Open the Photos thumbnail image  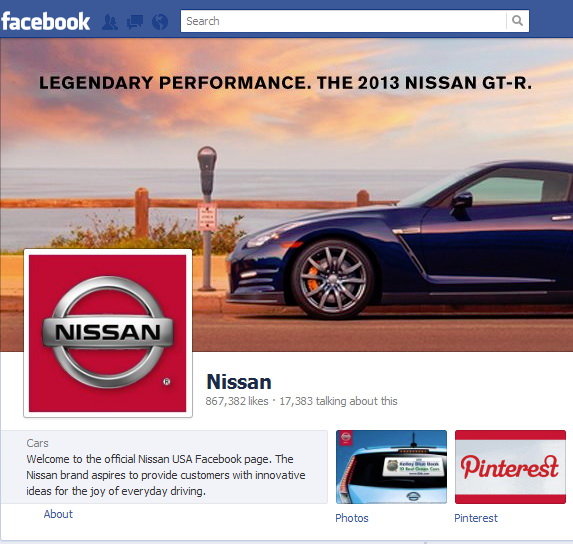(x=391, y=467)
